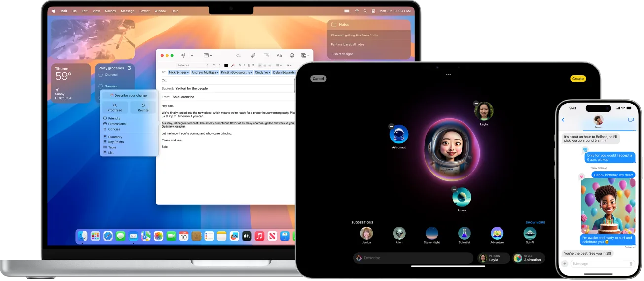The image size is (644, 281).
Task: Select Professional in Writing Tools menu
Action: 117,124
